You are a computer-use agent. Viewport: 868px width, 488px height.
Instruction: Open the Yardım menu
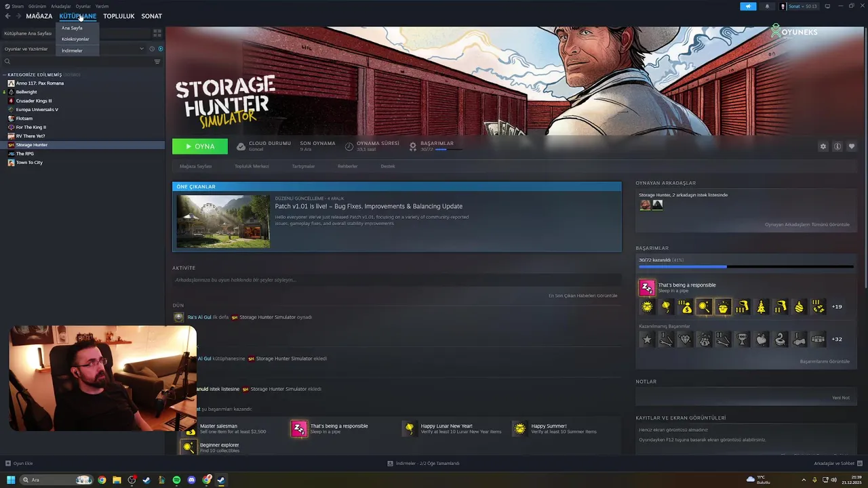[102, 6]
